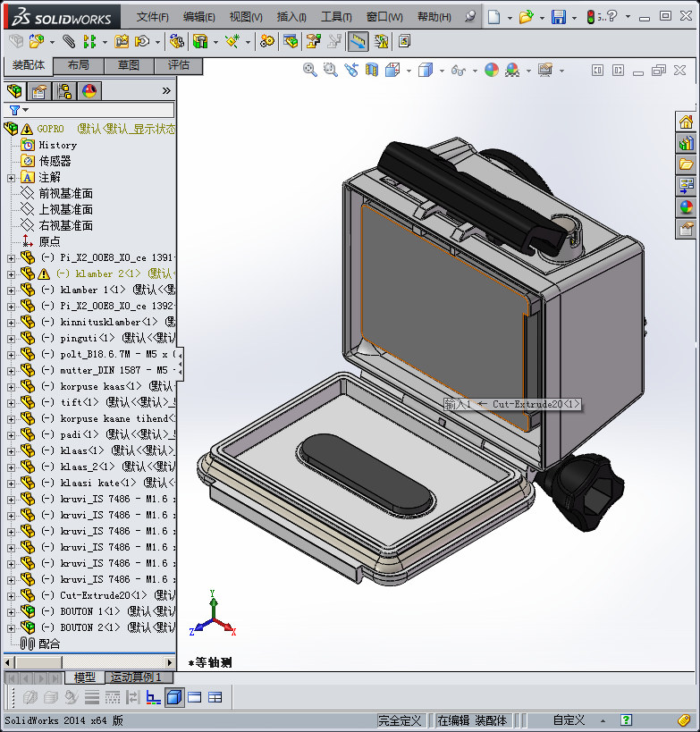The width and height of the screenshot is (700, 732).
Task: Click the Save icon
Action: point(559,17)
